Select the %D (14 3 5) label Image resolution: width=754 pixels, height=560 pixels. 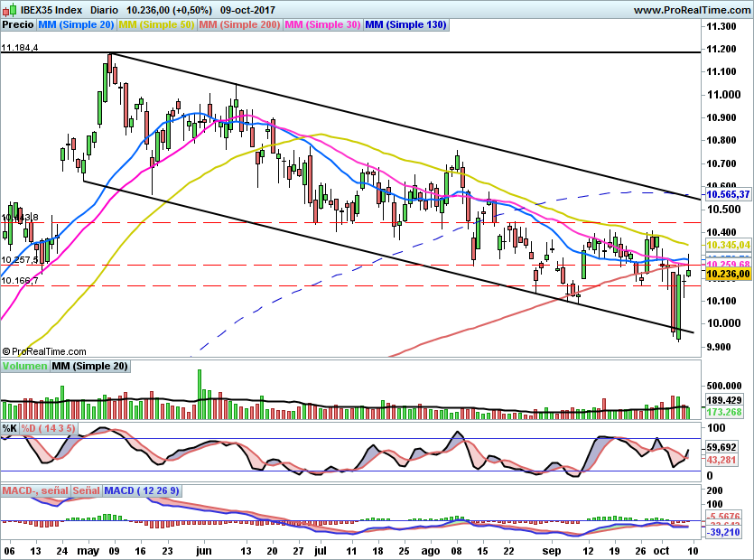click(48, 428)
